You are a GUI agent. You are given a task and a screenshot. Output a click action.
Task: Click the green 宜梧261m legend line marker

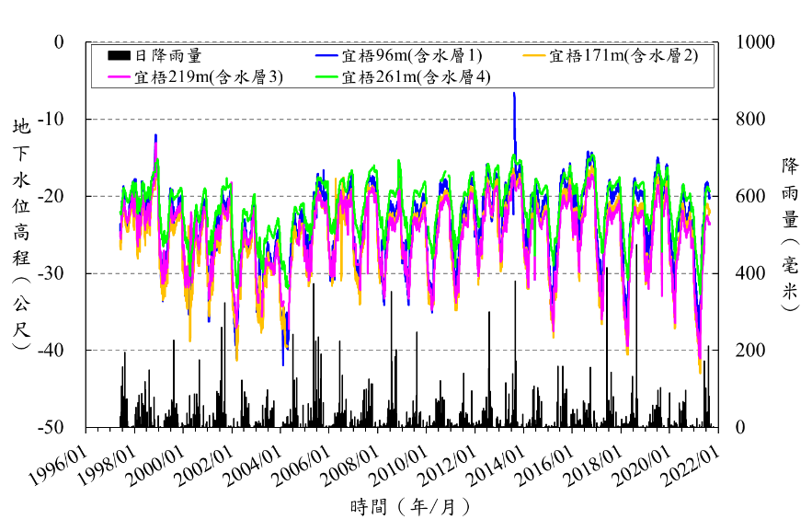tap(326, 77)
